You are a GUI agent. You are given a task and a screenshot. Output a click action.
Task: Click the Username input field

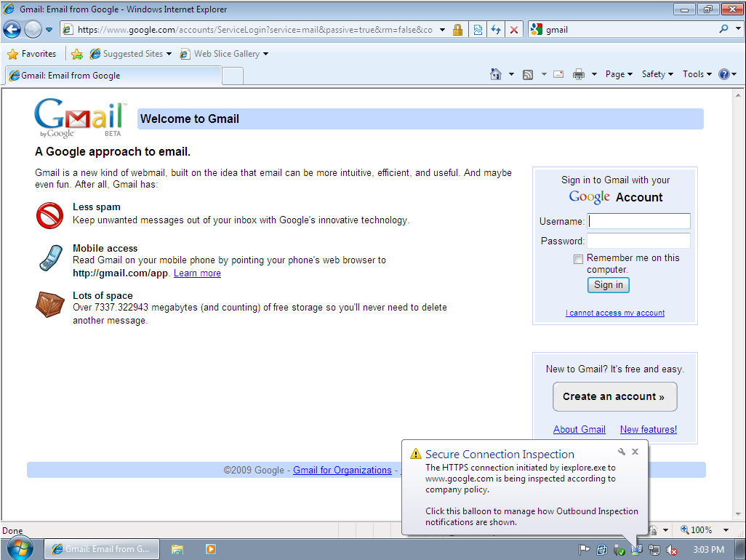coord(639,221)
